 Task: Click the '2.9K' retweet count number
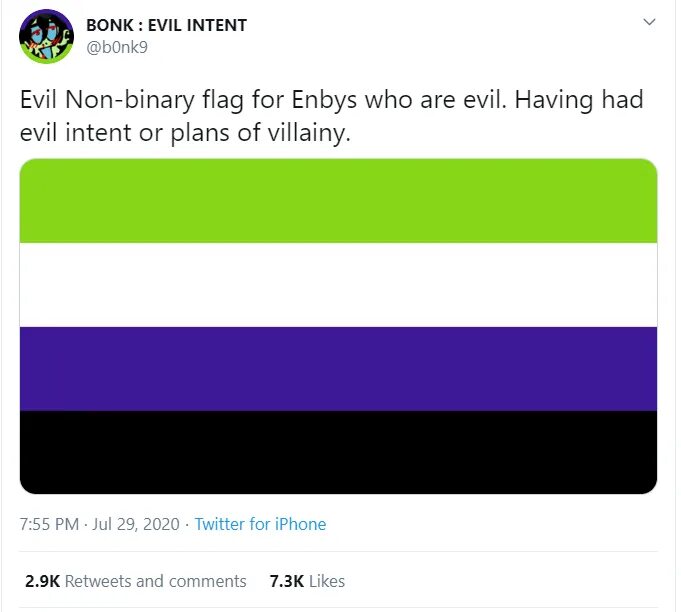pyautogui.click(x=42, y=581)
